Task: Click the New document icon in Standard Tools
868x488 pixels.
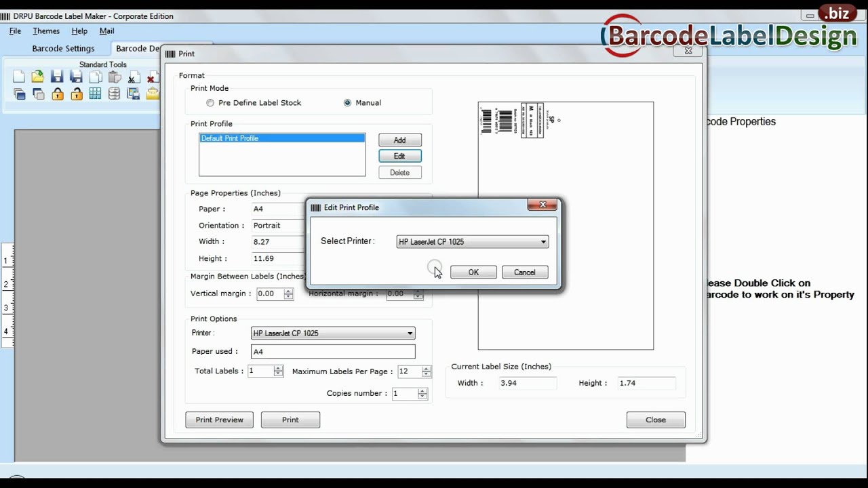Action: pyautogui.click(x=19, y=77)
